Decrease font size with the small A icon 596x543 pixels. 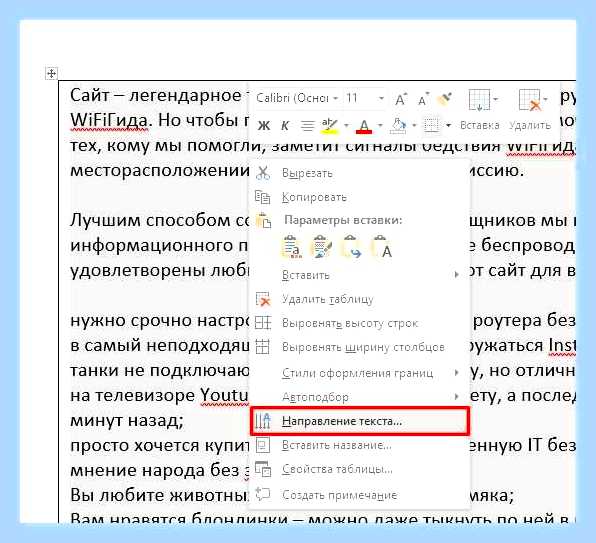point(423,99)
